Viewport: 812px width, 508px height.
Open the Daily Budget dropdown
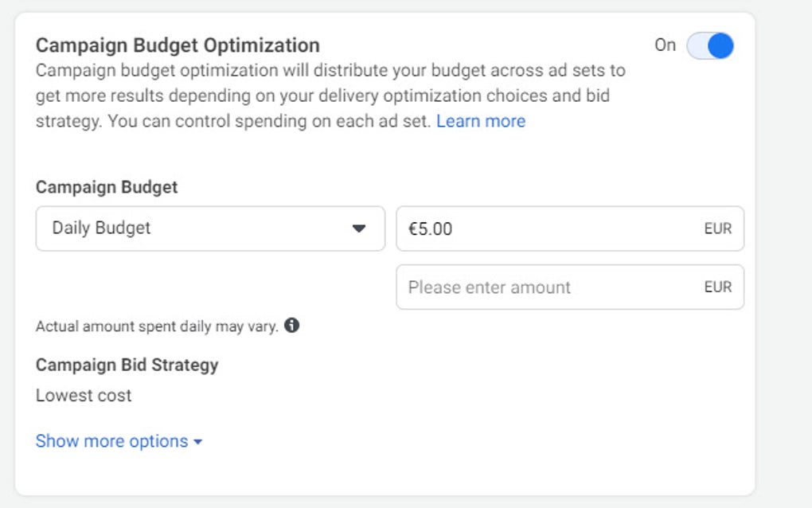click(210, 229)
